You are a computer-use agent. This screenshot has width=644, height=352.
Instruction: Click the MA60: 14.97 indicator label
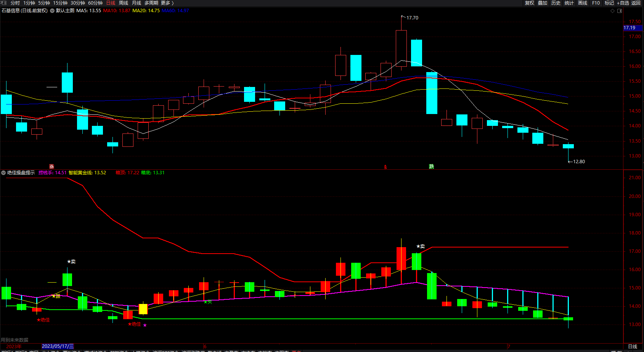click(175, 11)
